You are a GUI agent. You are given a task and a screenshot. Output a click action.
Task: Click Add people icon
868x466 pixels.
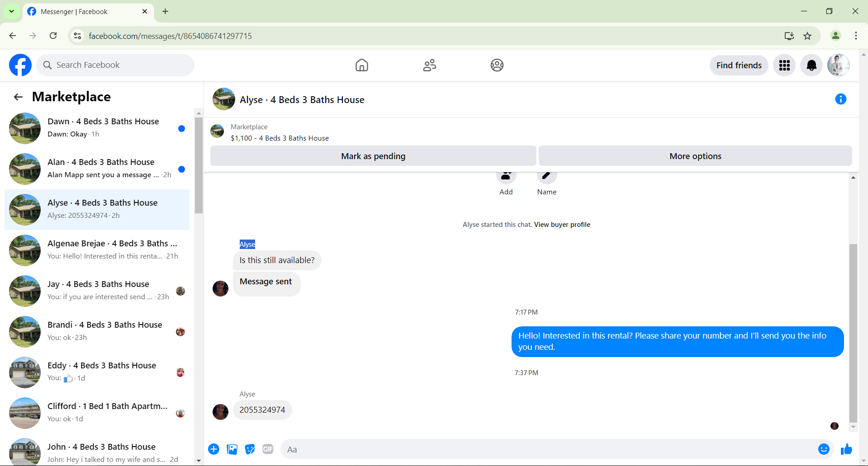coord(506,177)
